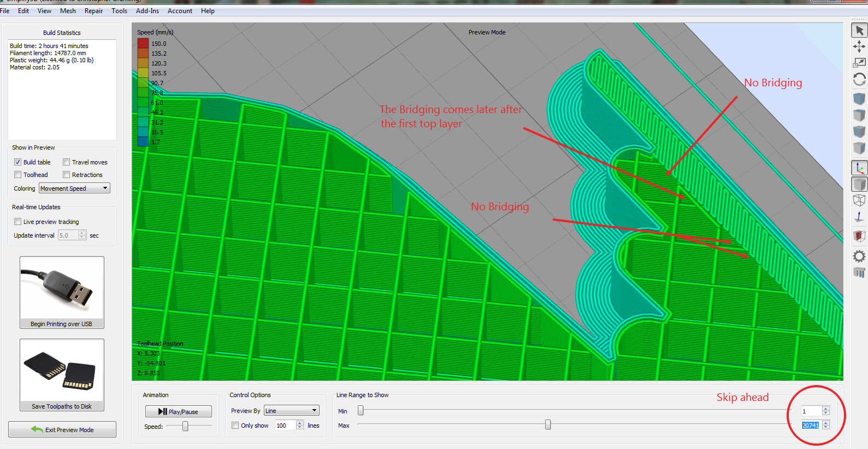Click Play/Pause animation button
Screen dimensions: 868x449
coord(178,411)
